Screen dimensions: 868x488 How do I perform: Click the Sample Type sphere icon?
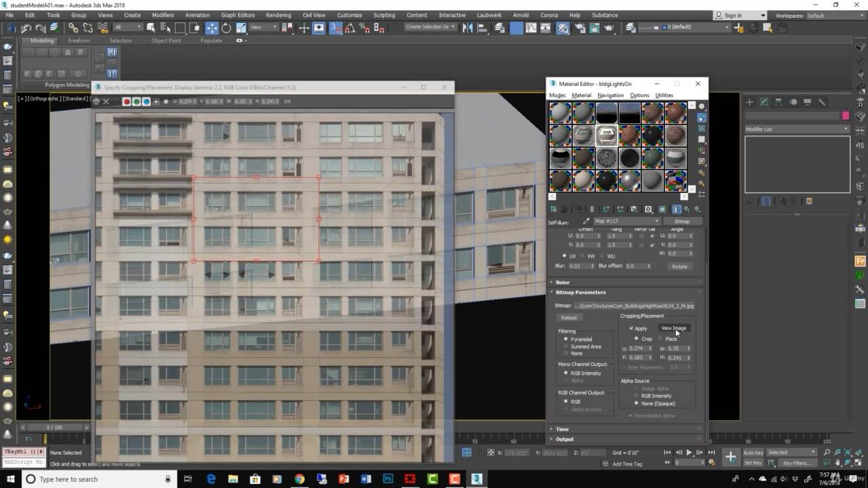701,106
